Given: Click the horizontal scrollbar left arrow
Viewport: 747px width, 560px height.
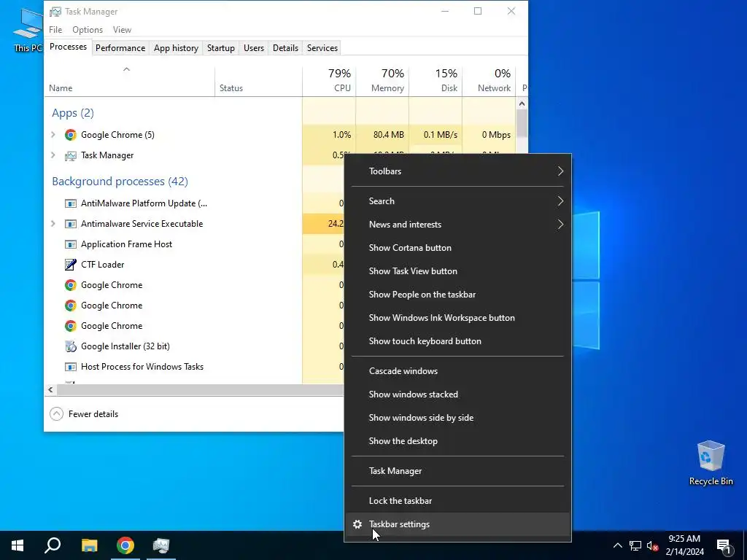Looking at the screenshot, I should 50,390.
